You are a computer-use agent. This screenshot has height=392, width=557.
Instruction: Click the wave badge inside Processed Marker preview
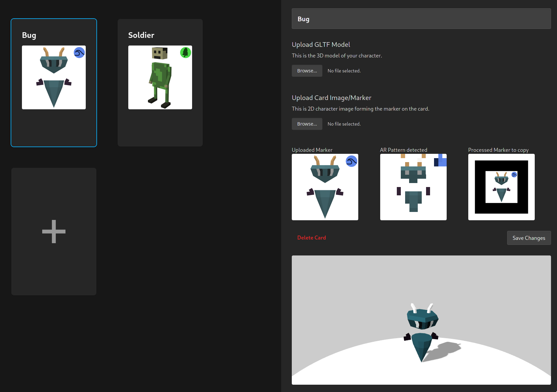click(514, 174)
